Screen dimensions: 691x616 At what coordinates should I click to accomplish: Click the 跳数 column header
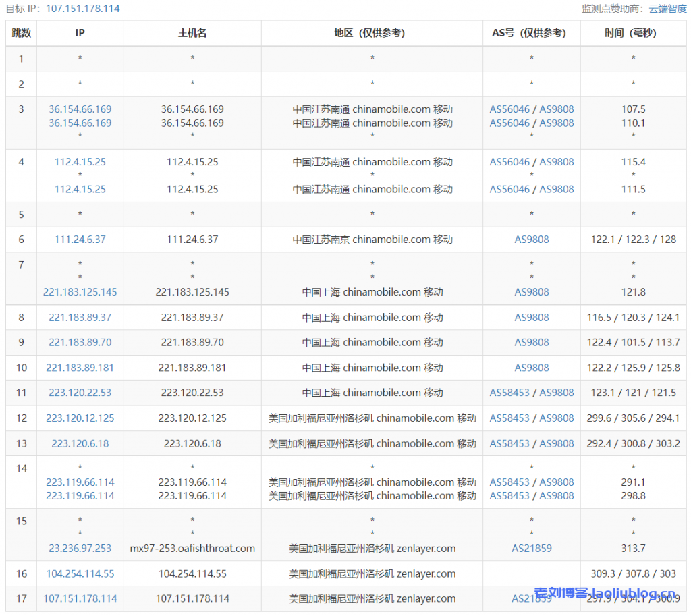pyautogui.click(x=22, y=33)
